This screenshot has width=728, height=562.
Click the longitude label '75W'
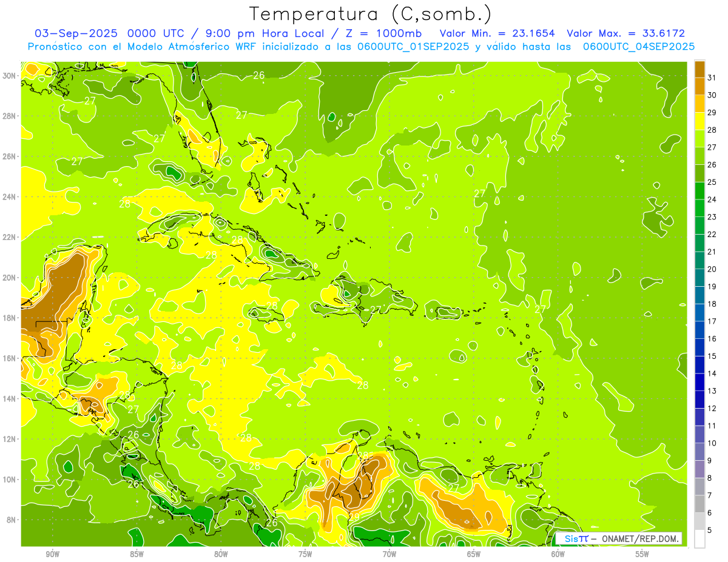click(306, 554)
